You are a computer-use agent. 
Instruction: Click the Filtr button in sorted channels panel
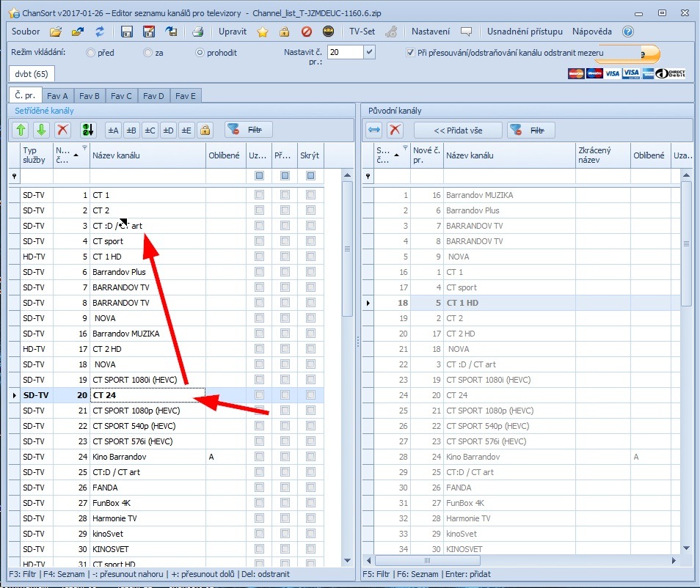[248, 130]
